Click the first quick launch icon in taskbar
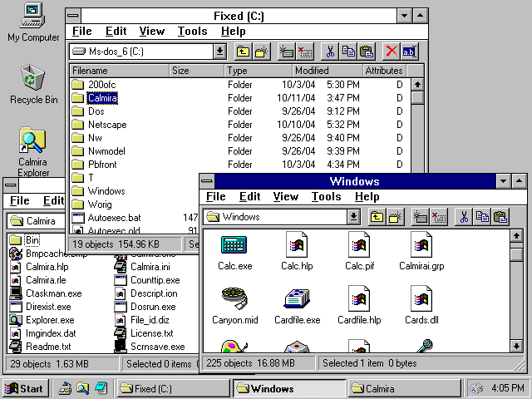The height and width of the screenshot is (399, 532). click(x=65, y=388)
